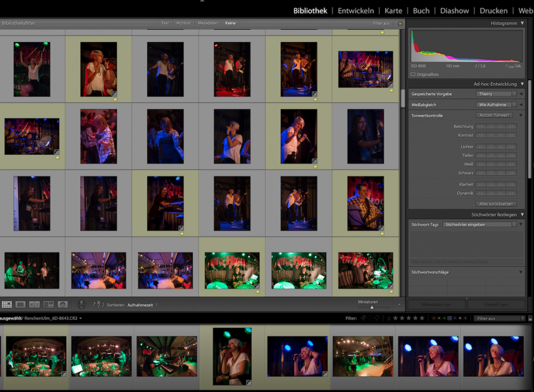Open the people face-recognition view

[62, 304]
